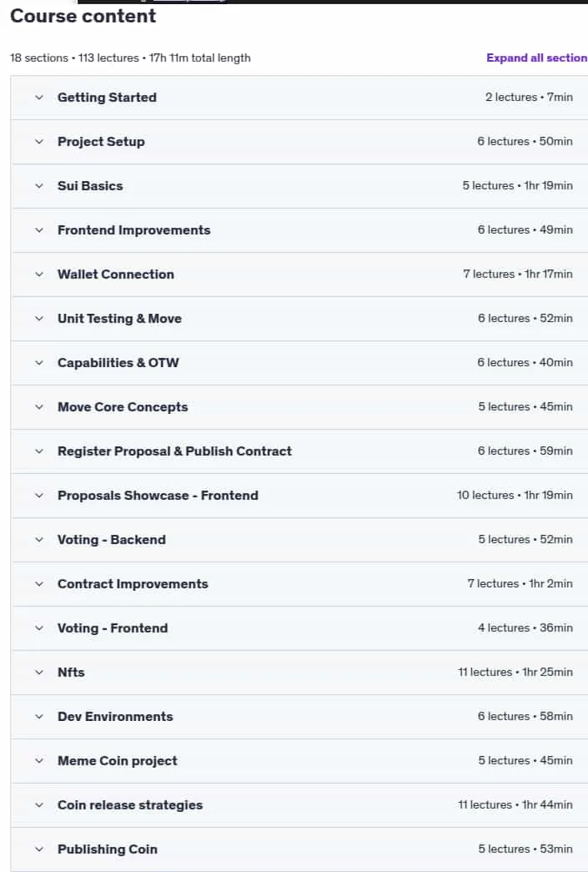Viewport: 588px width, 872px height.
Task: Click the Expand all sections link
Action: tap(537, 58)
